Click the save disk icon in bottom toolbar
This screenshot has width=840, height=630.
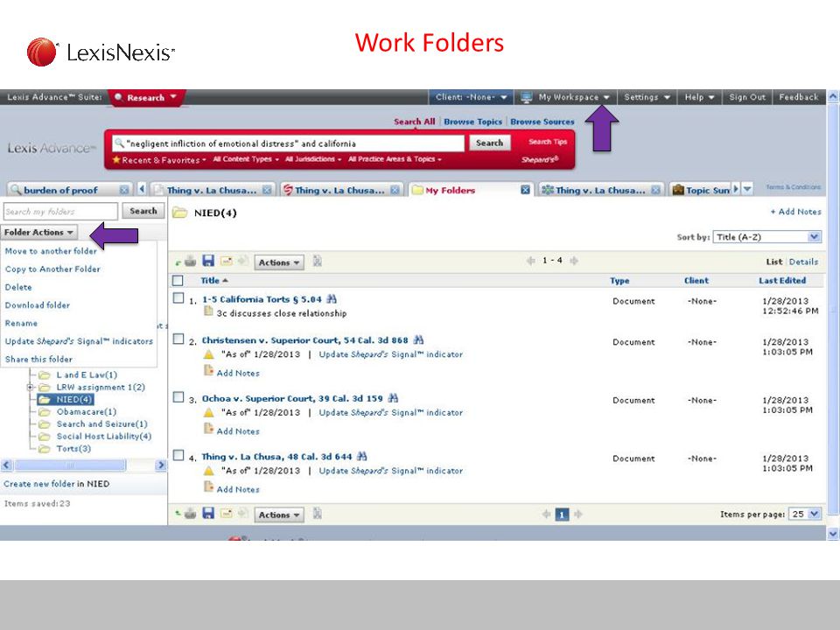208,514
